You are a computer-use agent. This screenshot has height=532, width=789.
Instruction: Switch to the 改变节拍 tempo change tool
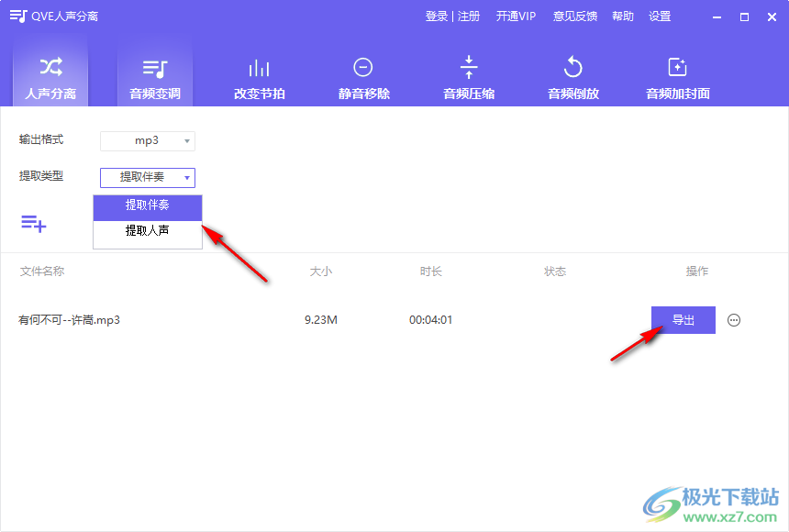coord(259,78)
